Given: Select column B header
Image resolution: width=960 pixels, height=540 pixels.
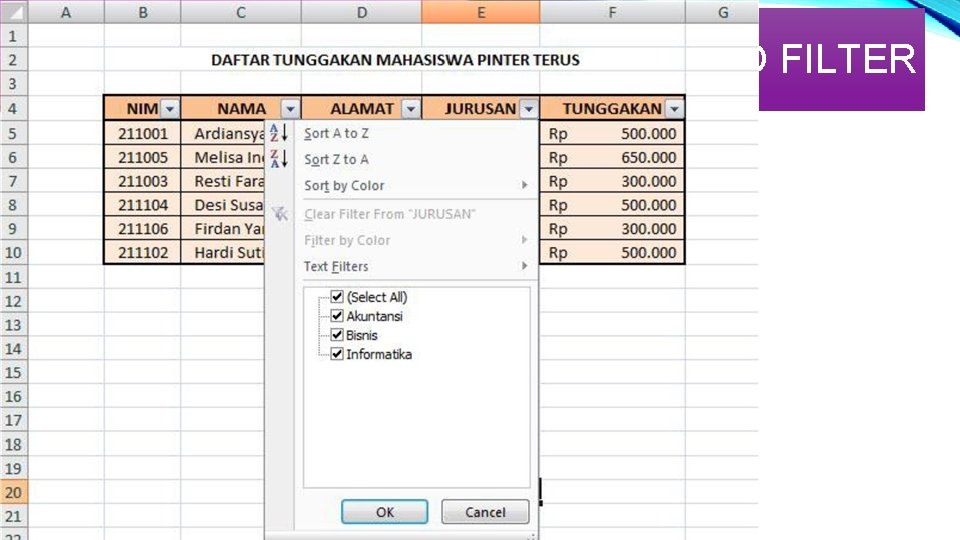Looking at the screenshot, I should point(143,12).
